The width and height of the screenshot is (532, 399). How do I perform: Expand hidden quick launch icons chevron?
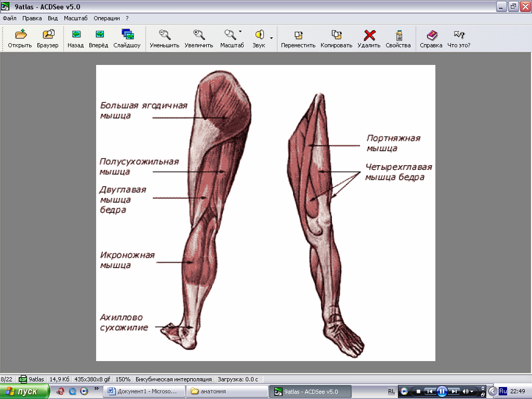pyautogui.click(x=97, y=389)
